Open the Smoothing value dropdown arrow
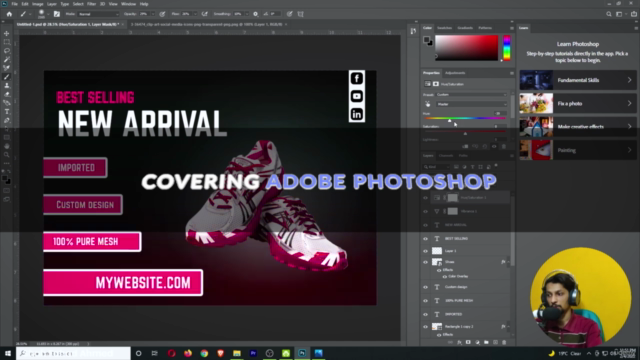Screen dimensions: 640x360 pos(247,14)
